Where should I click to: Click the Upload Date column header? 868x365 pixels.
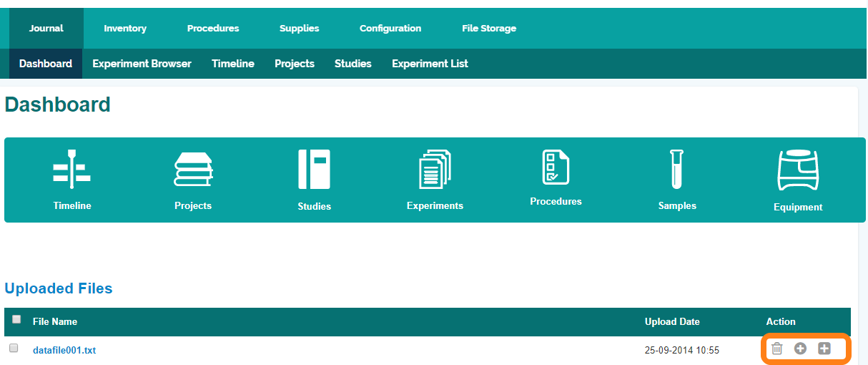[672, 321]
